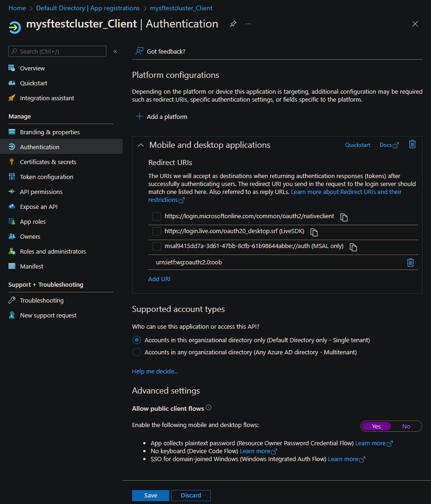
Task: Delete the Mobile and desktop applications platform
Action: pos(412,145)
